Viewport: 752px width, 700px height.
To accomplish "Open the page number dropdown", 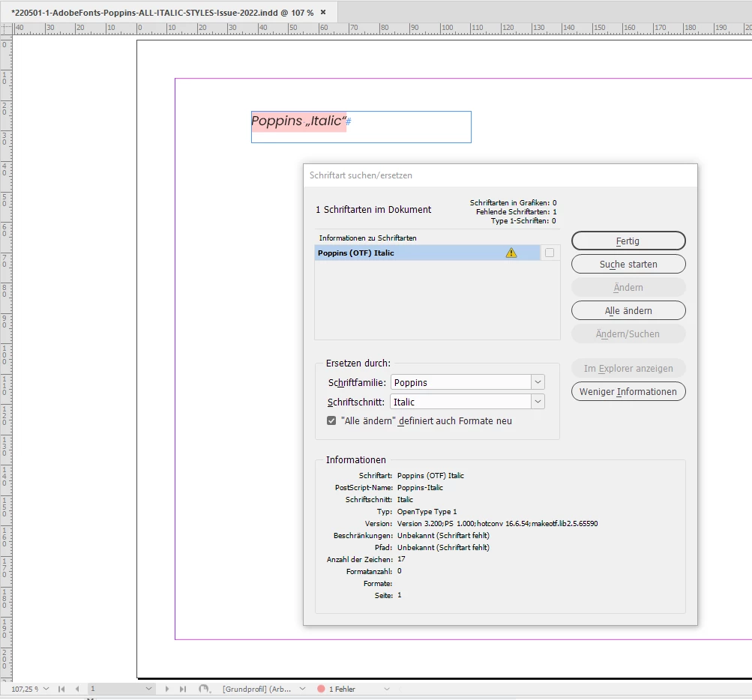I will click(x=148, y=689).
